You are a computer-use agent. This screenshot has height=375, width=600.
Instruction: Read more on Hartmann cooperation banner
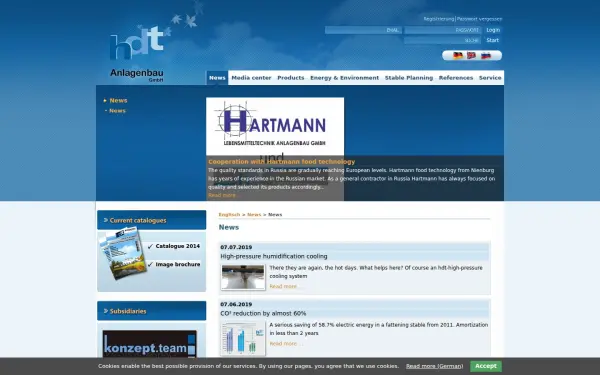pos(222,196)
